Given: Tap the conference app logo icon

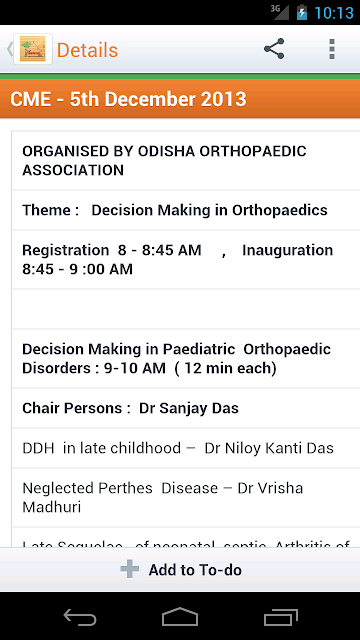Looking at the screenshot, I should tap(33, 49).
